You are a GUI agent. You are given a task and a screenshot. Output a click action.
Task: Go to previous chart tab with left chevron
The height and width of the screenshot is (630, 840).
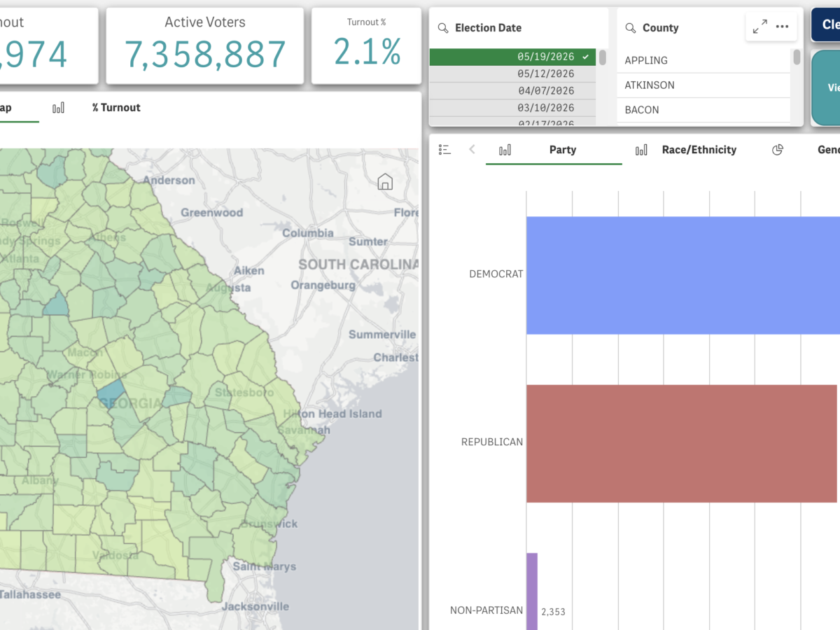point(472,149)
